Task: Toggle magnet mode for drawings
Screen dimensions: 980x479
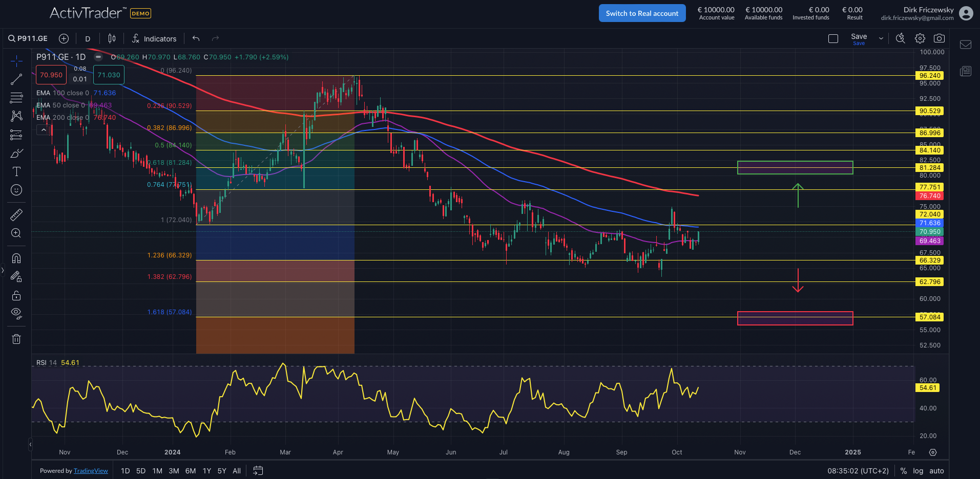Action: (16, 258)
